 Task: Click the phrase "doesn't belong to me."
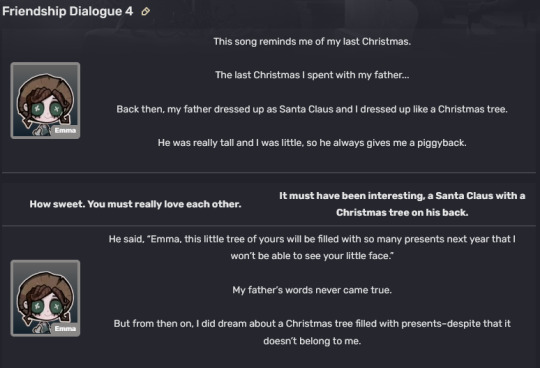pyautogui.click(x=312, y=341)
